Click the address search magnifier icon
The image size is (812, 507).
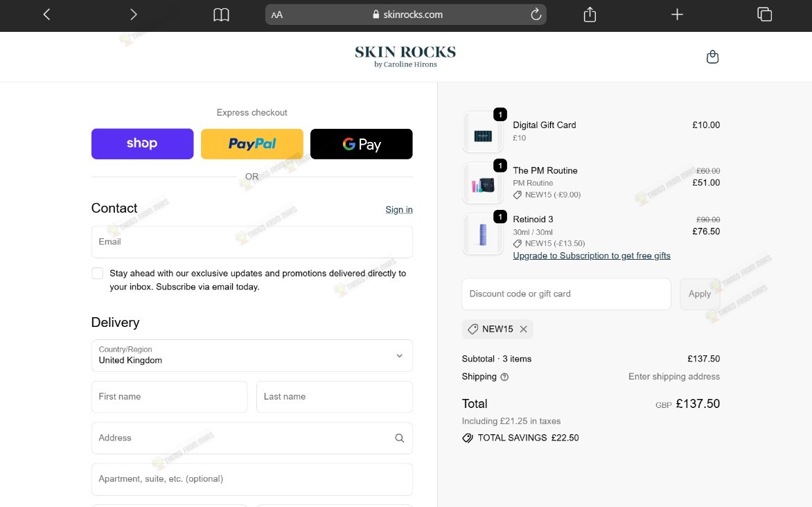point(399,438)
